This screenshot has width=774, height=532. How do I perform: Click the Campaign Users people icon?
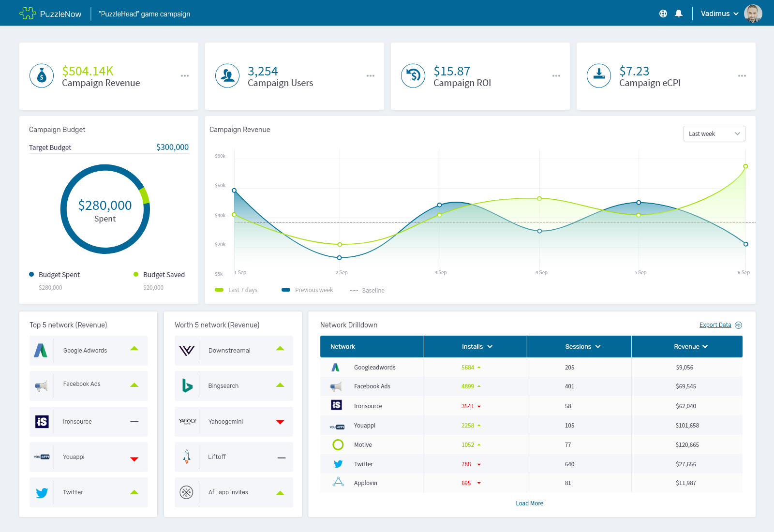coord(227,75)
